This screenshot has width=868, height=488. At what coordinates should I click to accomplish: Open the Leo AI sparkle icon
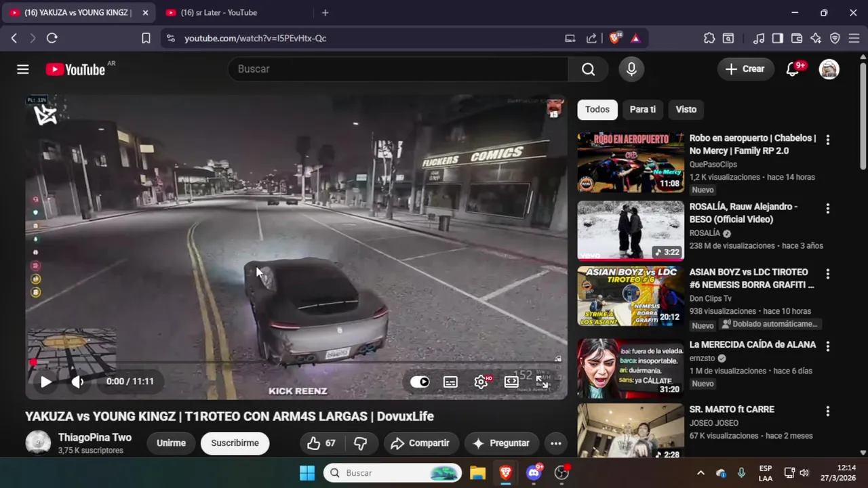[x=816, y=39]
